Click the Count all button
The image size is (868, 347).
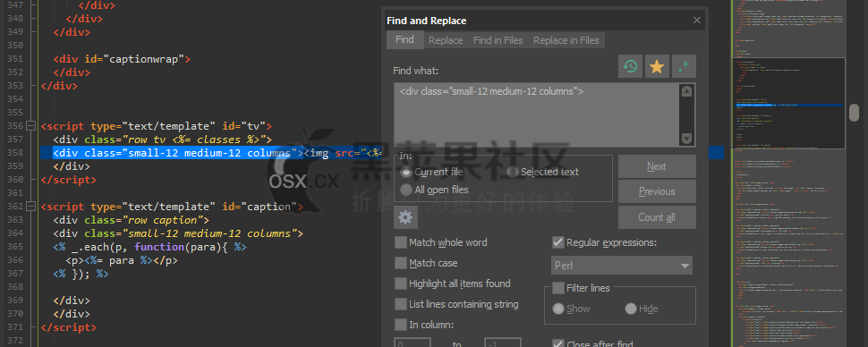(x=657, y=217)
